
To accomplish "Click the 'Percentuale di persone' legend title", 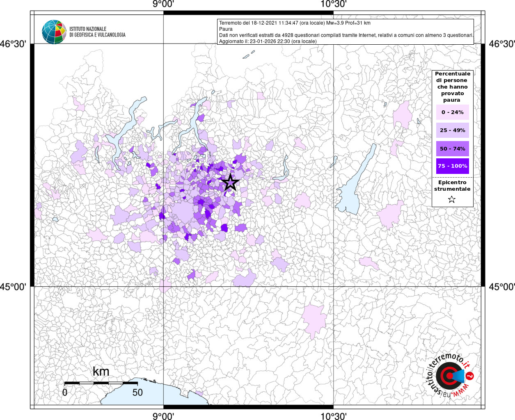I will (x=452, y=87).
